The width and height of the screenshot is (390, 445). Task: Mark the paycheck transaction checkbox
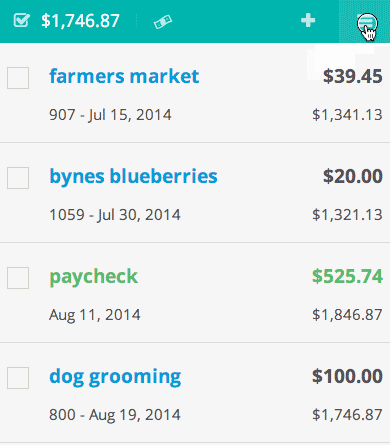click(18, 278)
